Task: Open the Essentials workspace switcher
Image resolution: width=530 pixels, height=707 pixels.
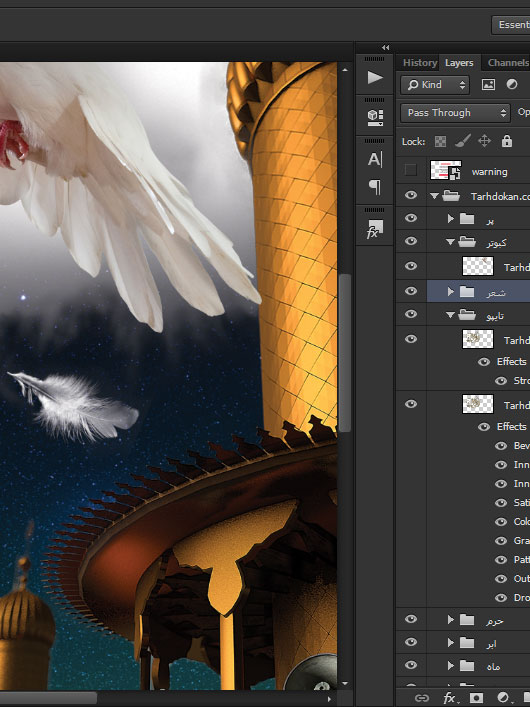Action: click(x=511, y=25)
